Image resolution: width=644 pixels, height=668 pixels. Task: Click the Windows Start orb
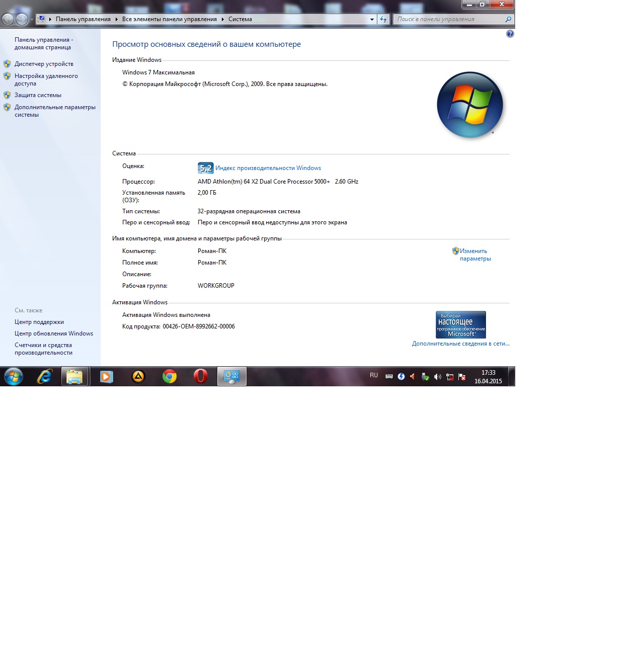(14, 376)
